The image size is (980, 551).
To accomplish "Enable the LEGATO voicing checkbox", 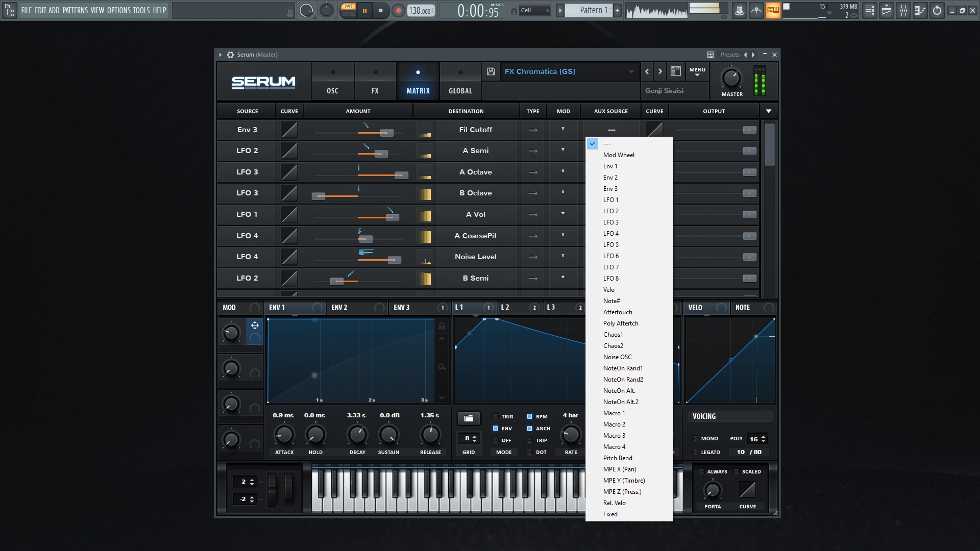I will pyautogui.click(x=695, y=452).
